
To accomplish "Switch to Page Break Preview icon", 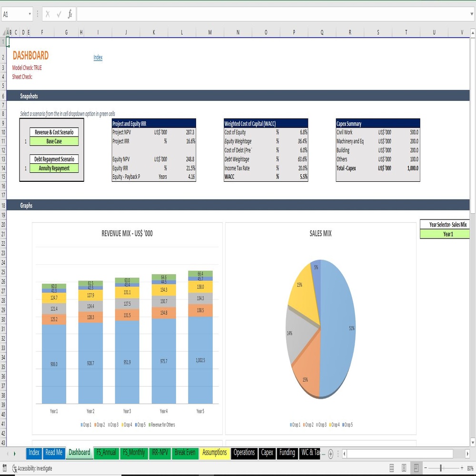I will coord(416,468).
